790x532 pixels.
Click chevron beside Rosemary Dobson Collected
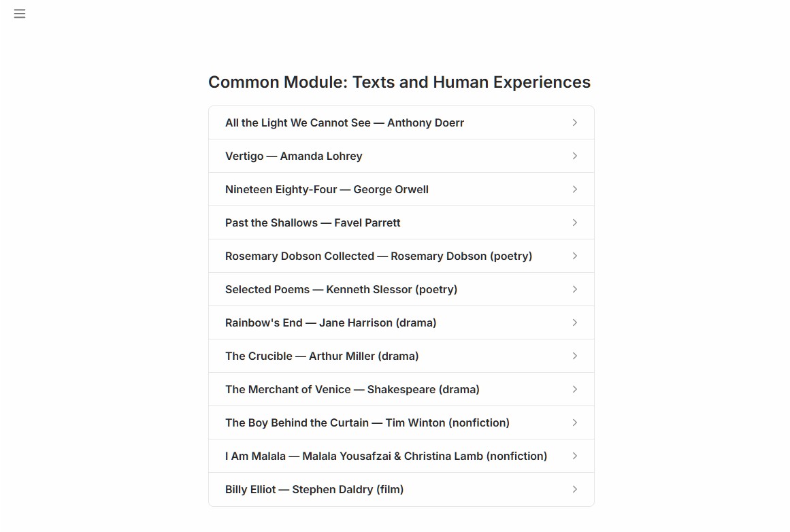(575, 256)
